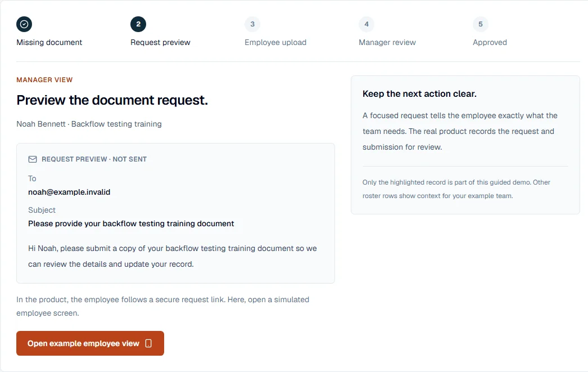Screen dimensions: 588x372
Task: Click the message body starting 'Hi Noah'
Action: (173, 256)
